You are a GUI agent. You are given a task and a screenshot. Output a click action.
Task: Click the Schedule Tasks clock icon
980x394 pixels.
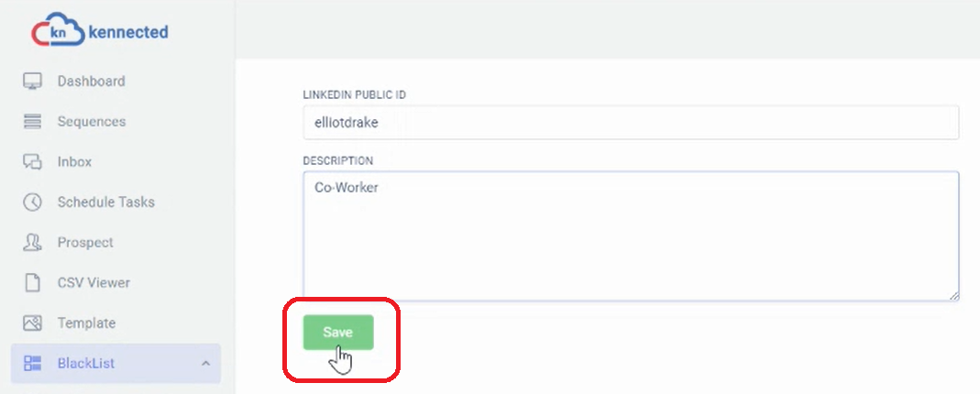click(x=32, y=202)
